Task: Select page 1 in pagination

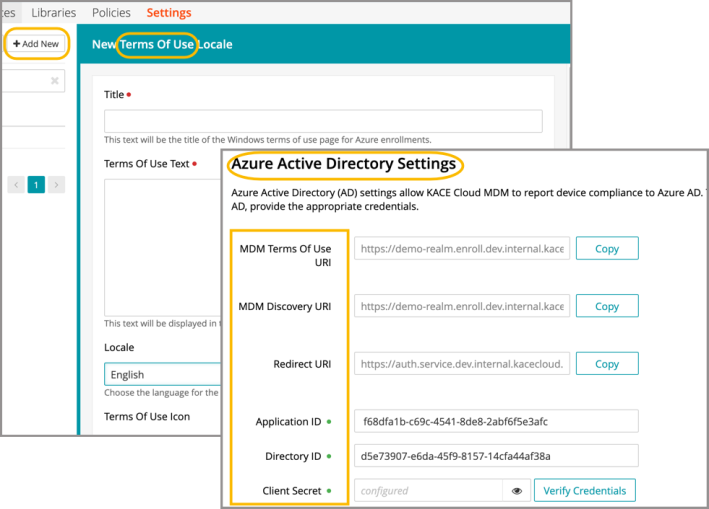Action: tap(36, 185)
